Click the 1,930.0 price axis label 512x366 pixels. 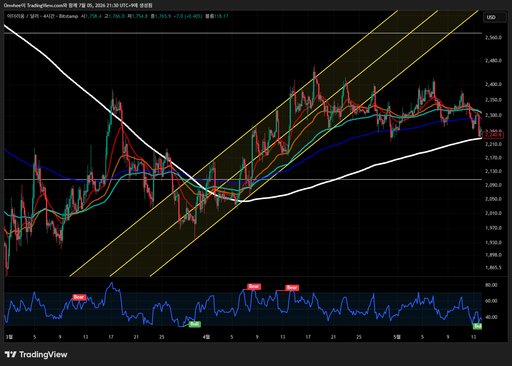(493, 243)
